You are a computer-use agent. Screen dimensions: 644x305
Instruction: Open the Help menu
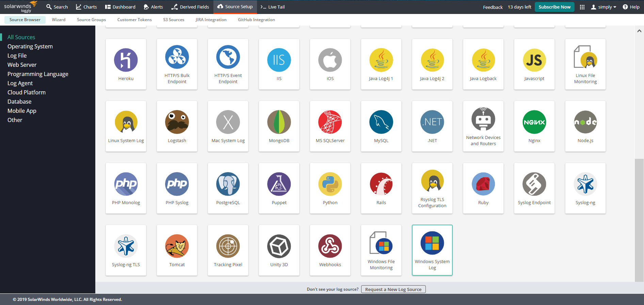point(631,7)
